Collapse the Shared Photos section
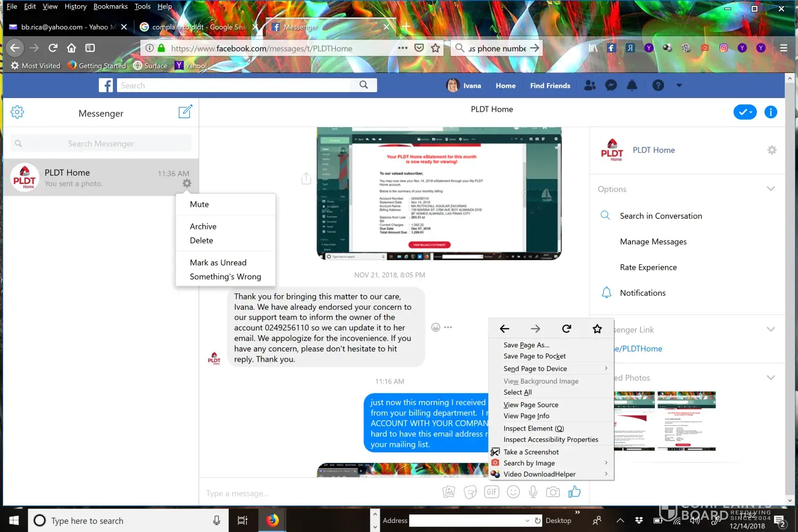 pos(770,378)
